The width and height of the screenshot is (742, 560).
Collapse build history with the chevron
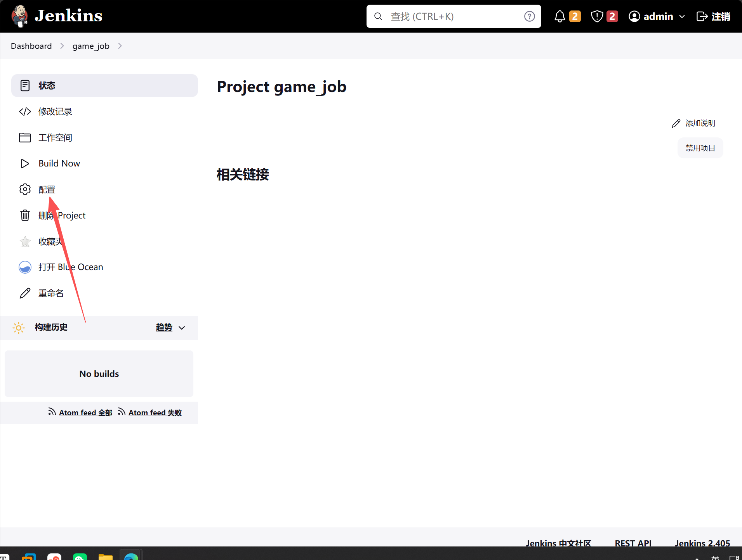pyautogui.click(x=182, y=328)
